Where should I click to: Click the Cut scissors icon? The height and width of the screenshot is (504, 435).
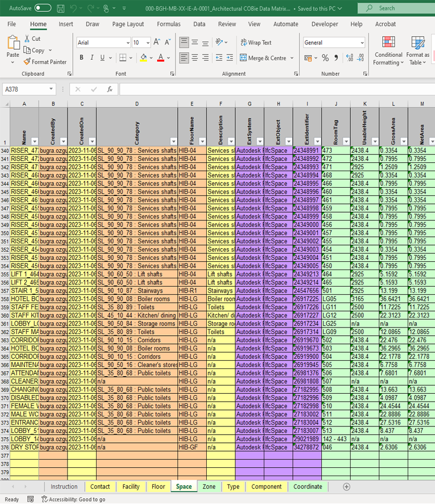click(x=28, y=38)
